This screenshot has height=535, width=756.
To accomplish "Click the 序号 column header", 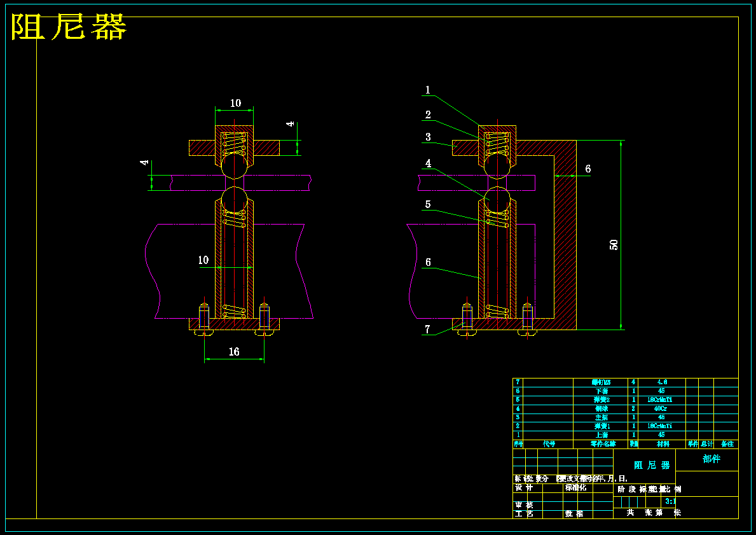I will [518, 444].
